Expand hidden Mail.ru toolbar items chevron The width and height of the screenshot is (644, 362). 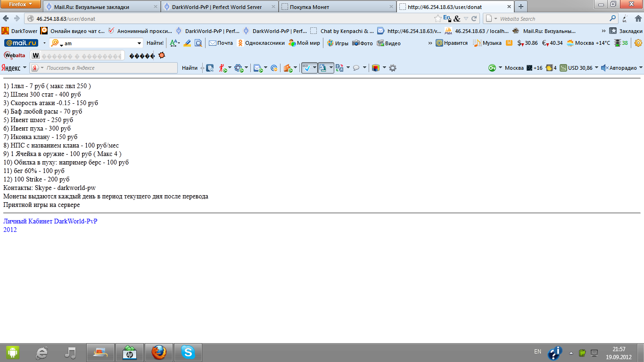click(430, 43)
